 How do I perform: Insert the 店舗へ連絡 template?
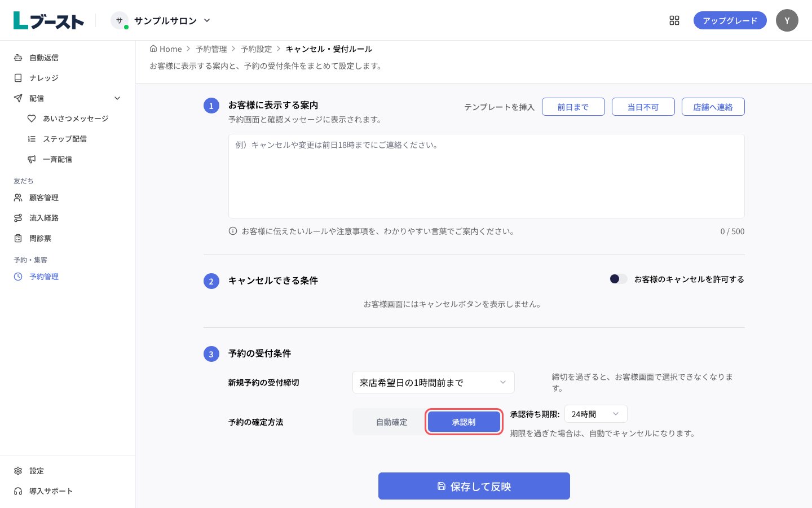713,107
